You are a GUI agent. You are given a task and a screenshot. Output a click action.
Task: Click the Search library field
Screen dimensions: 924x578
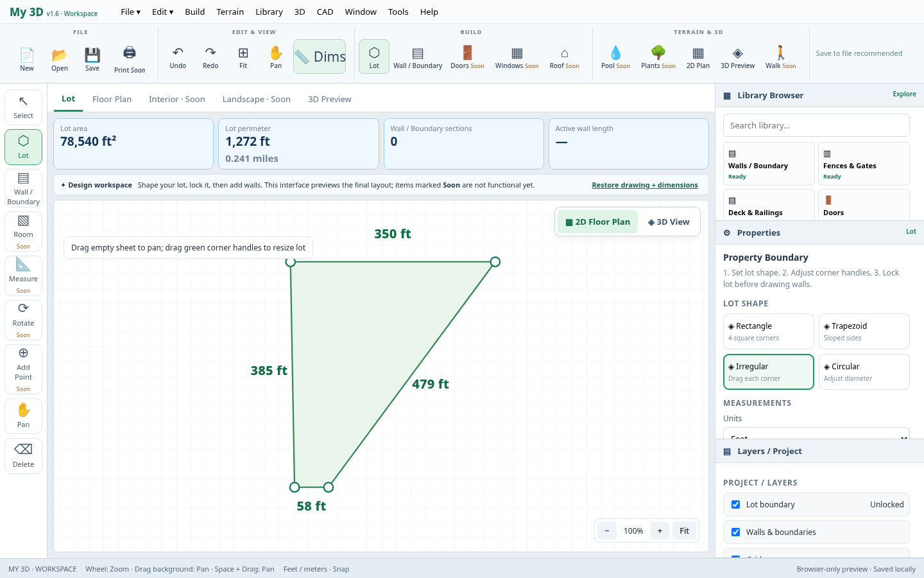[x=816, y=125]
